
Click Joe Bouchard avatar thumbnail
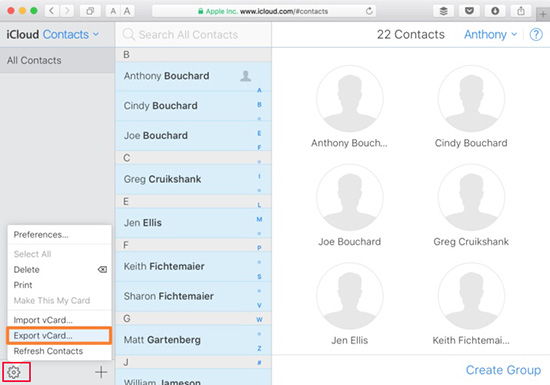[349, 197]
